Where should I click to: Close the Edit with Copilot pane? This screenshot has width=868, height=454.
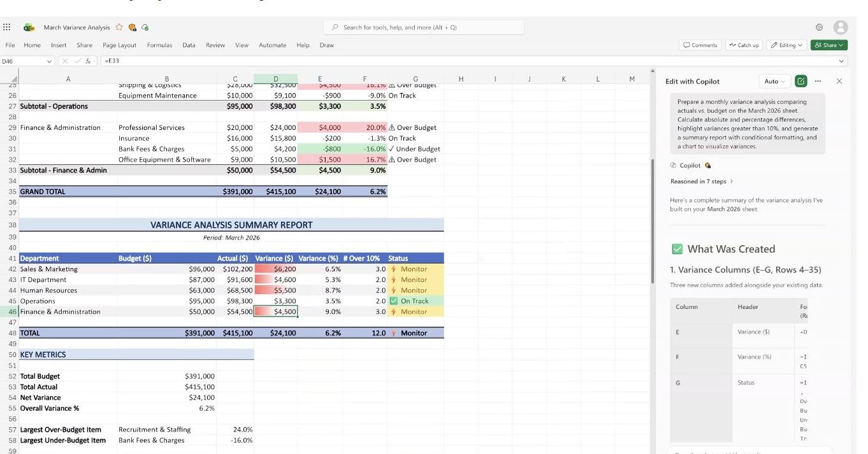[839, 82]
